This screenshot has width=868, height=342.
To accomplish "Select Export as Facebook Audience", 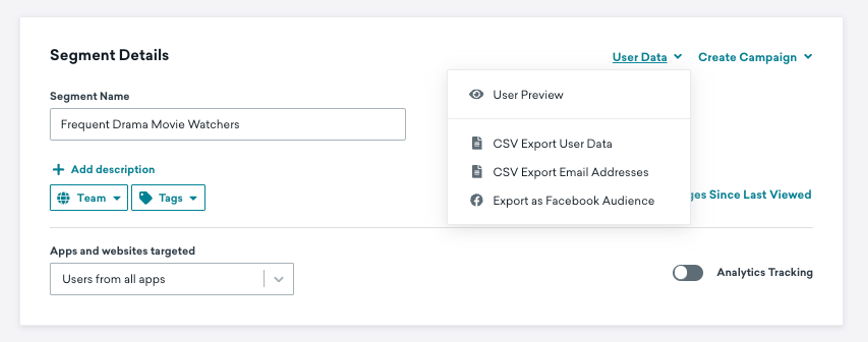I will (573, 201).
